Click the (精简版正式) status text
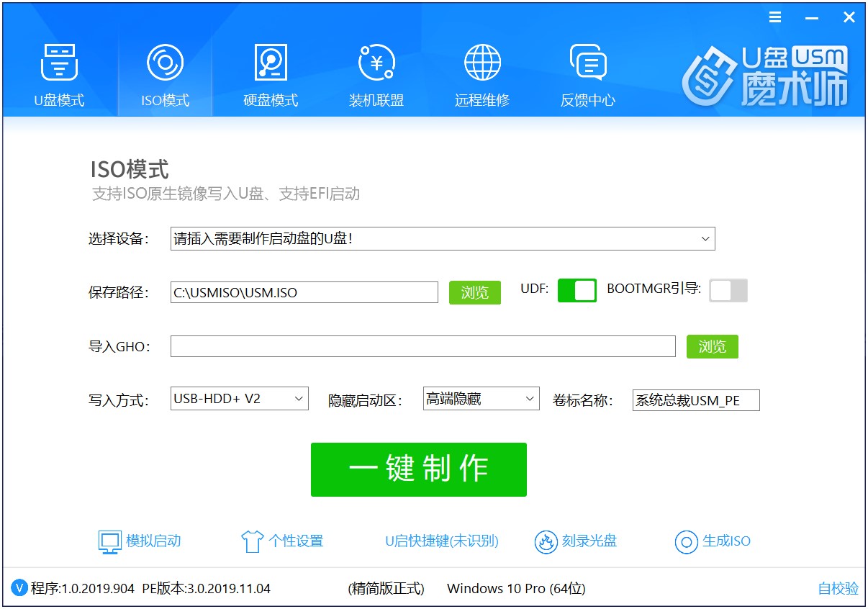This screenshot has height=609, width=868. 386,588
